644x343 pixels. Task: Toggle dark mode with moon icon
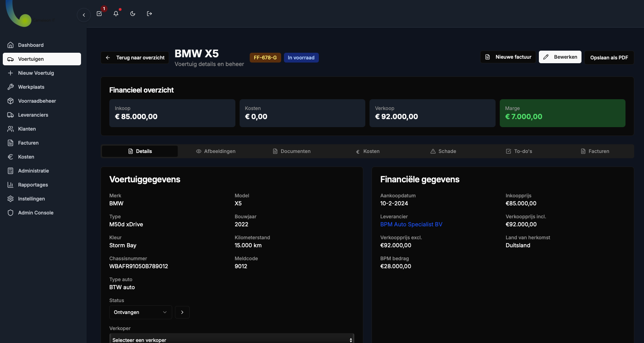pyautogui.click(x=133, y=14)
